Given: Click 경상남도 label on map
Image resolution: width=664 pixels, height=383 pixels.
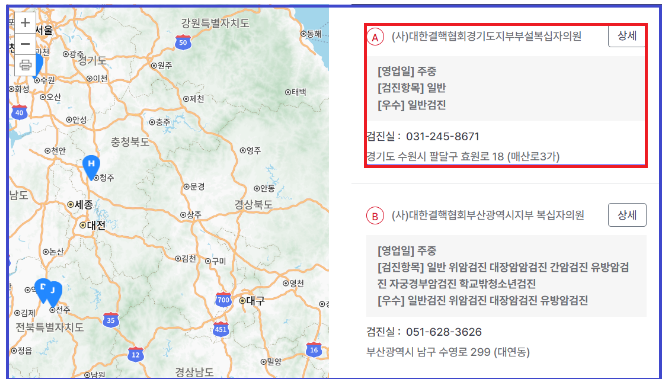Looking at the screenshot, I should tap(194, 372).
